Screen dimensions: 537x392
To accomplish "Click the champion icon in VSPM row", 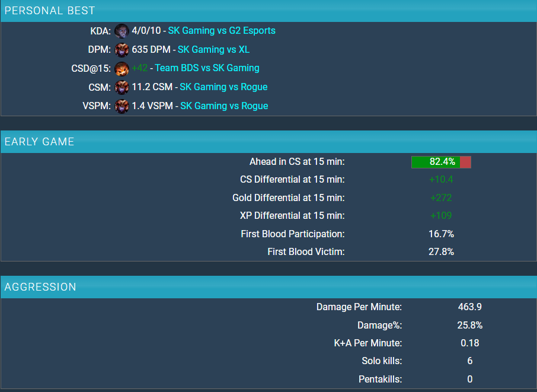I will pos(122,106).
